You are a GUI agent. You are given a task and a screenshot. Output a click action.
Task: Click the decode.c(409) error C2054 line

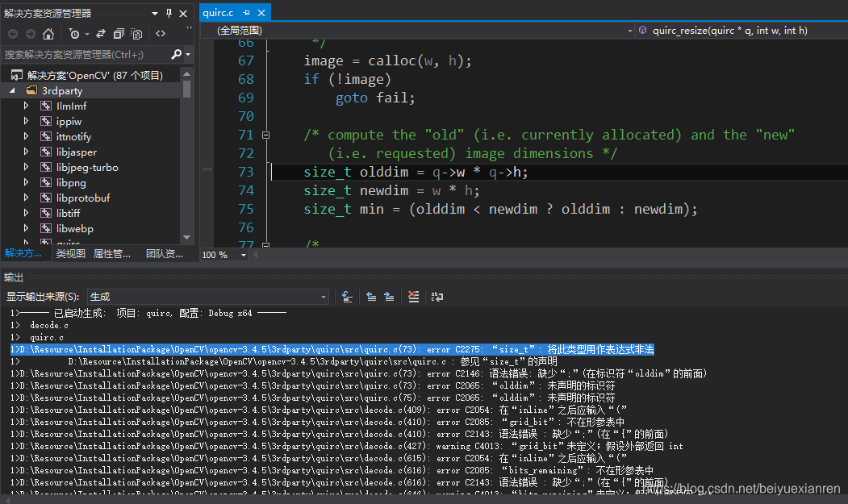point(318,410)
